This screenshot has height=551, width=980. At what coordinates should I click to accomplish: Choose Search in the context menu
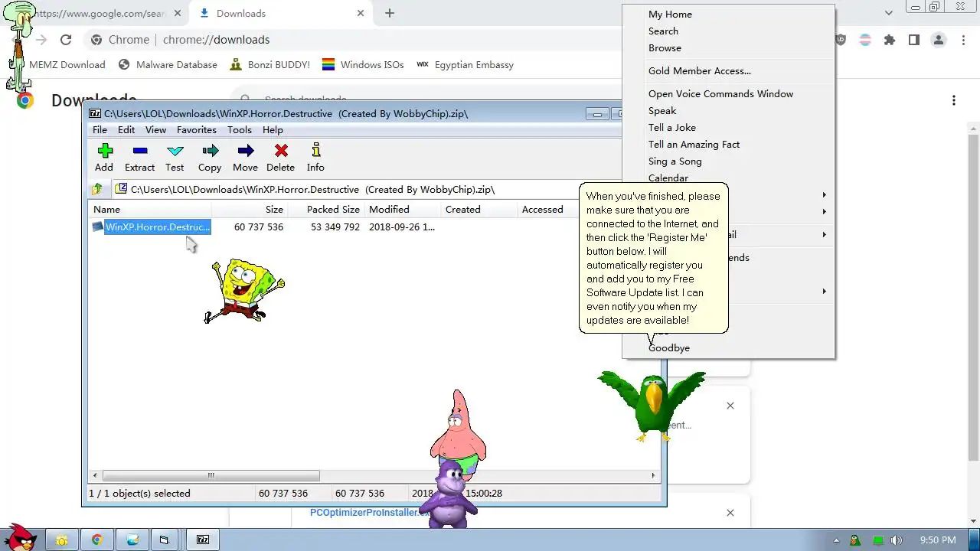pos(663,31)
